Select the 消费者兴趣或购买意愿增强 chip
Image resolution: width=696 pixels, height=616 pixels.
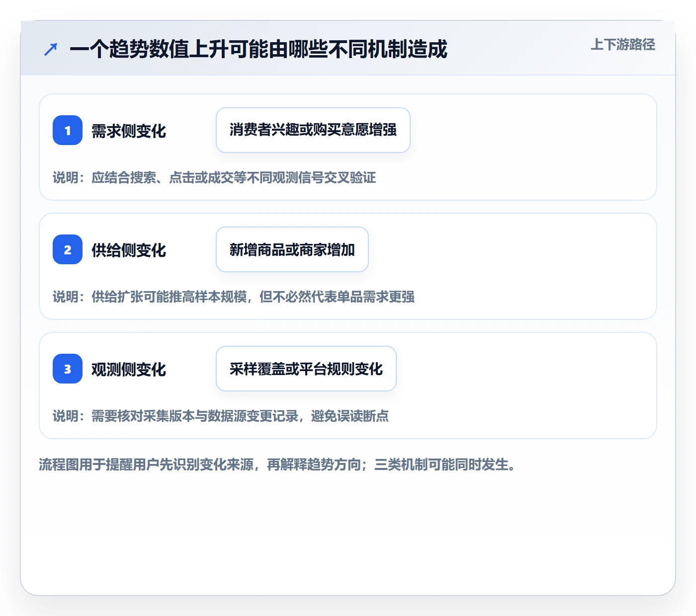313,130
